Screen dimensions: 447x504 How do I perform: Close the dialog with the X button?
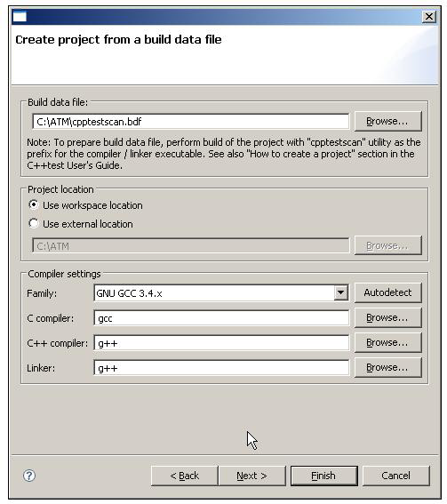[428, 16]
